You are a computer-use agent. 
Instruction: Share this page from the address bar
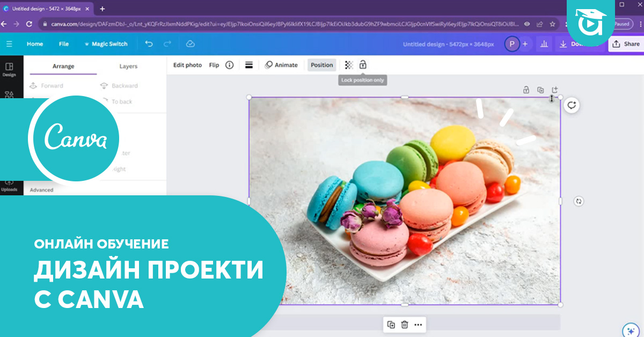(x=539, y=24)
